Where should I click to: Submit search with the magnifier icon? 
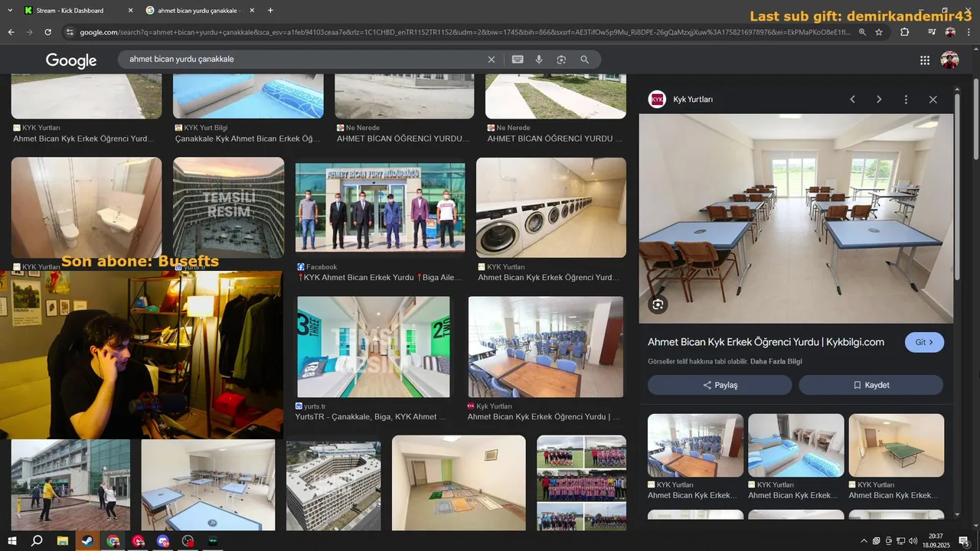pyautogui.click(x=584, y=60)
